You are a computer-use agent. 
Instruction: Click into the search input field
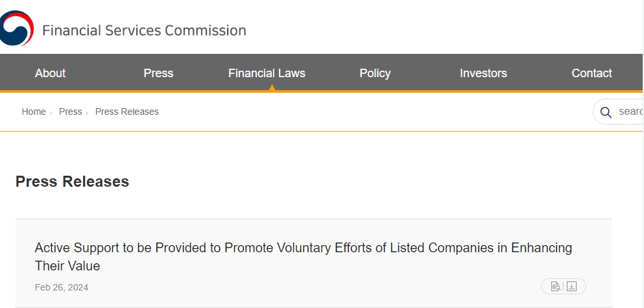(630, 112)
